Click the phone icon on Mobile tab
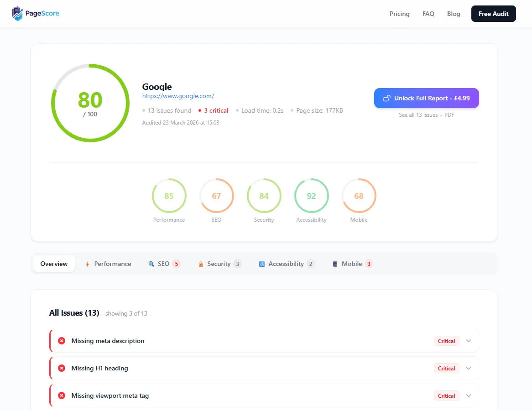 click(x=335, y=264)
